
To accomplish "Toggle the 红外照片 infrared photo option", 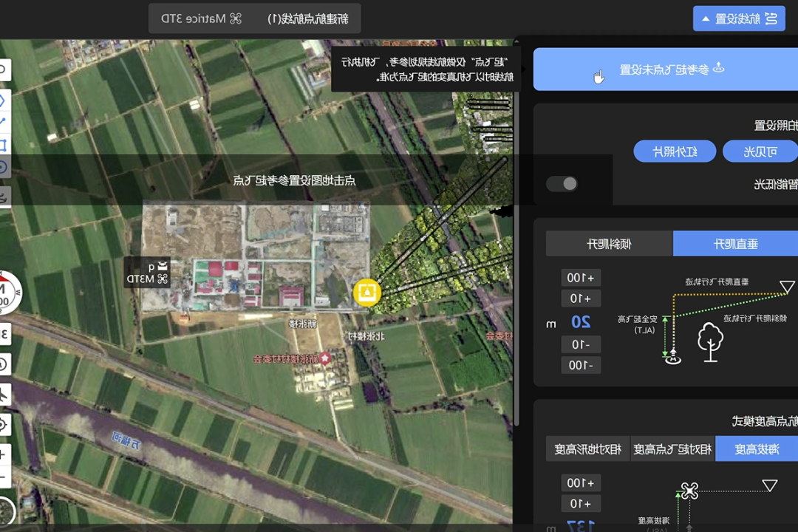I will [x=675, y=151].
